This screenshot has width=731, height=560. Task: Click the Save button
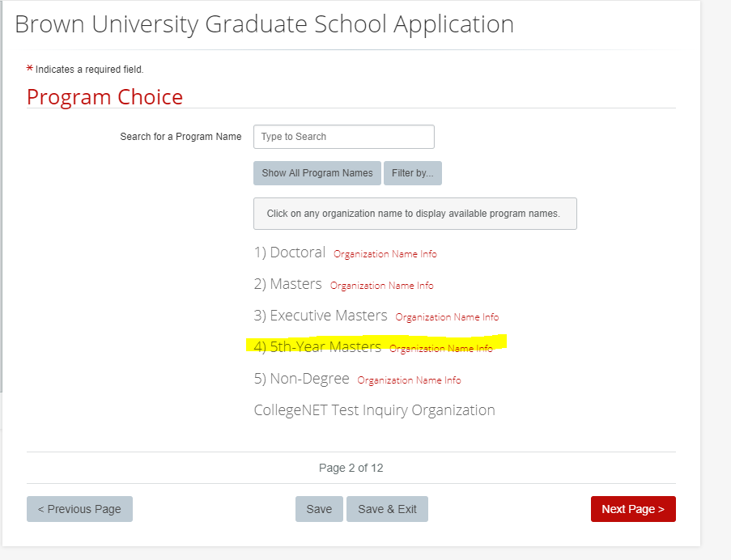(319, 509)
